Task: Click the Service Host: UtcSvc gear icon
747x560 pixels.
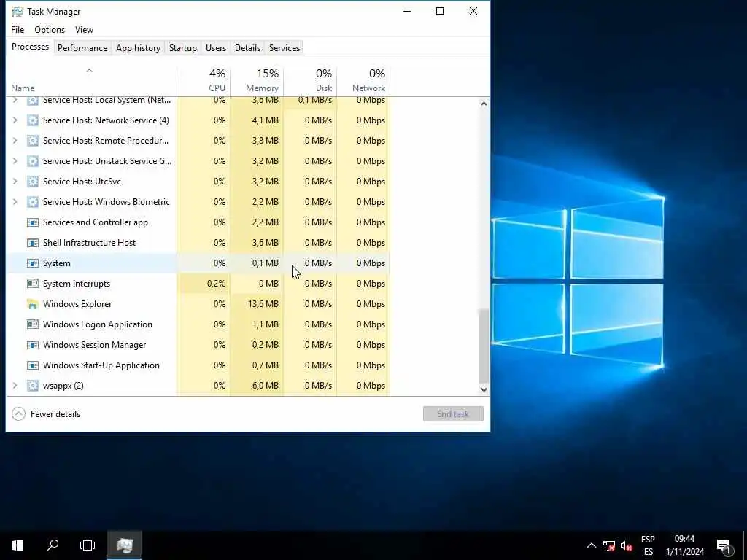Action: pos(32,182)
